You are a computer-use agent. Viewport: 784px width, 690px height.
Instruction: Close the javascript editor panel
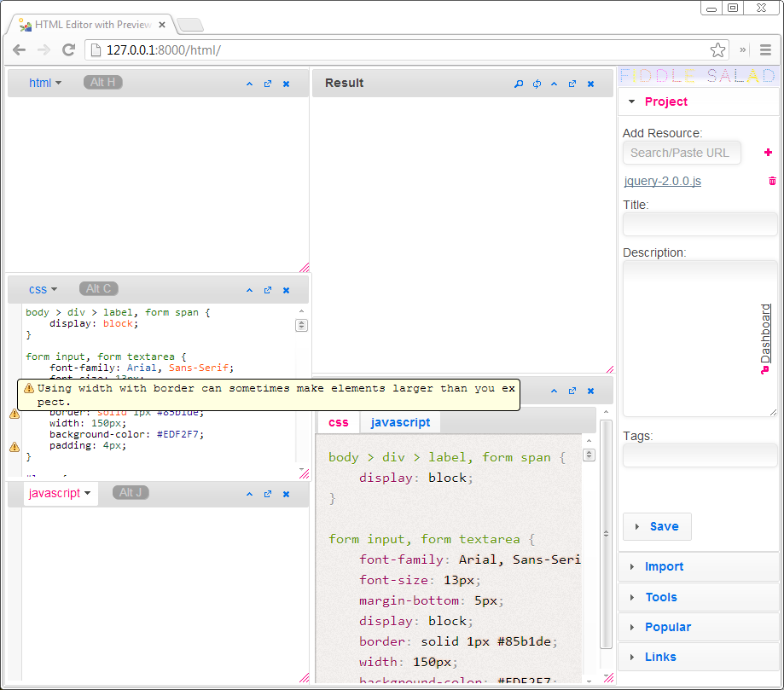286,495
